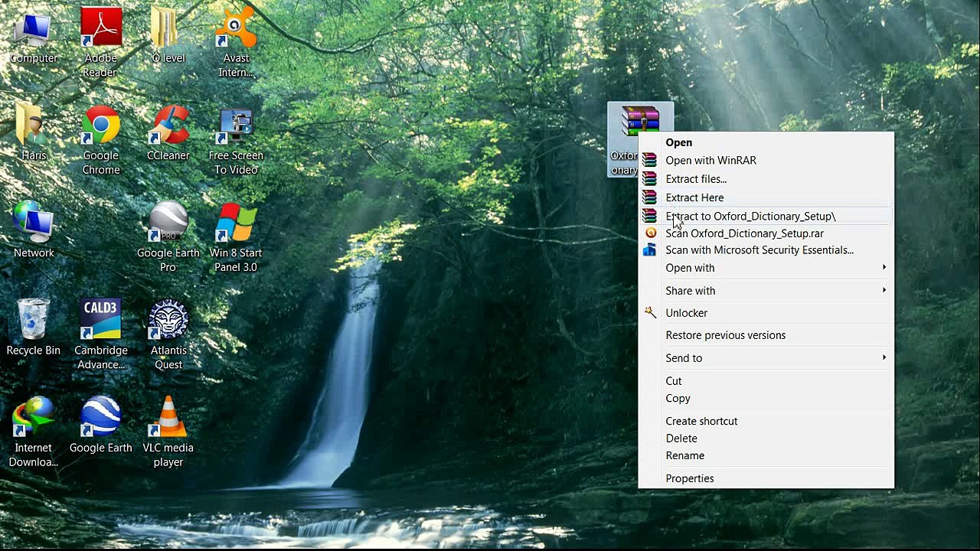Select the Network desktop icon
The image size is (980, 551).
pos(33,231)
